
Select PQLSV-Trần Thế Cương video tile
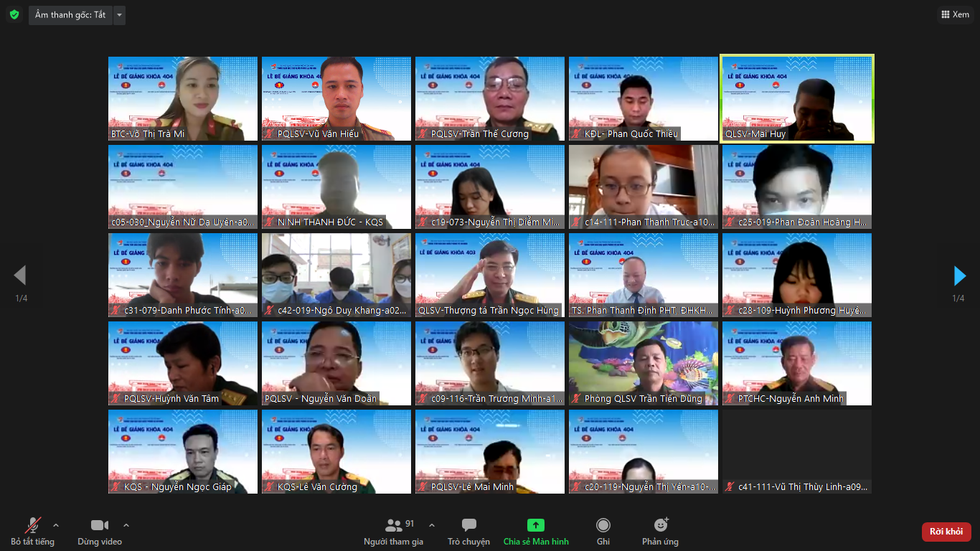[x=490, y=98]
